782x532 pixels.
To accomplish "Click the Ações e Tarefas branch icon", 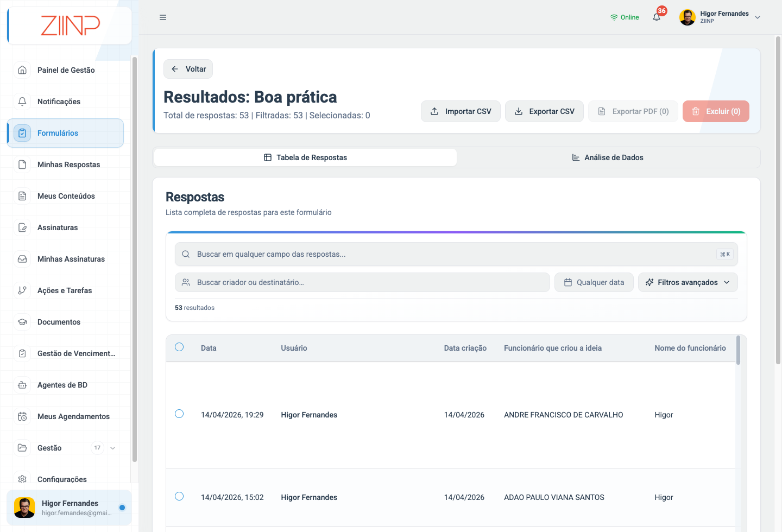I will (22, 290).
